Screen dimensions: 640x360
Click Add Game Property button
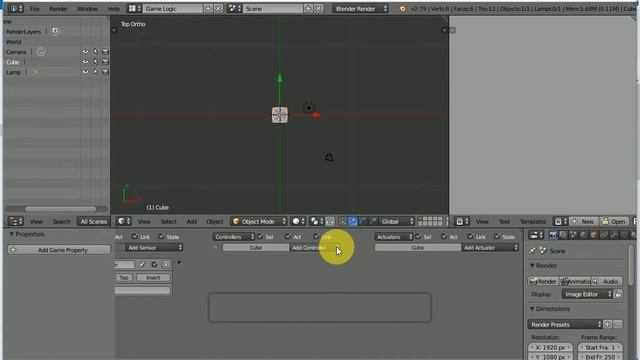coord(59,250)
